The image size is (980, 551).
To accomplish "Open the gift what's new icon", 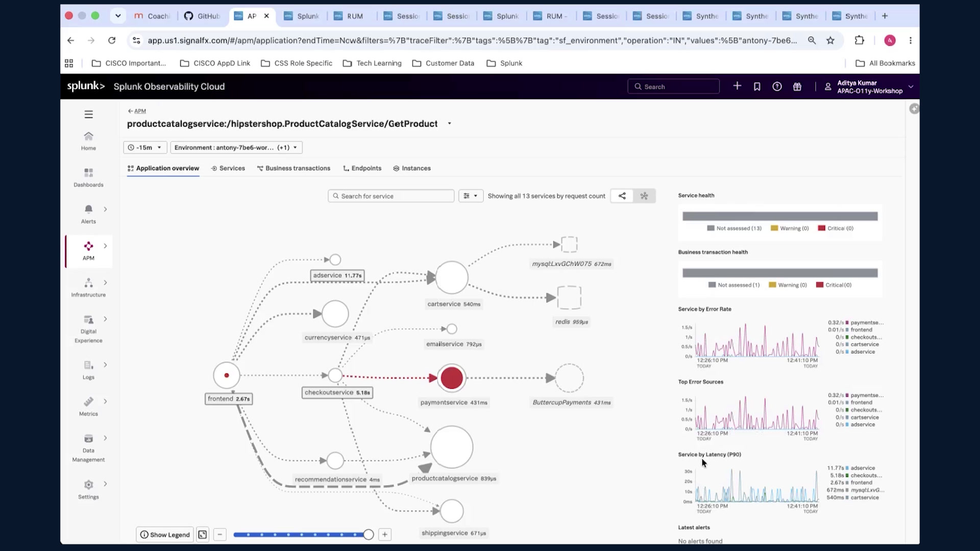I will coord(797,87).
